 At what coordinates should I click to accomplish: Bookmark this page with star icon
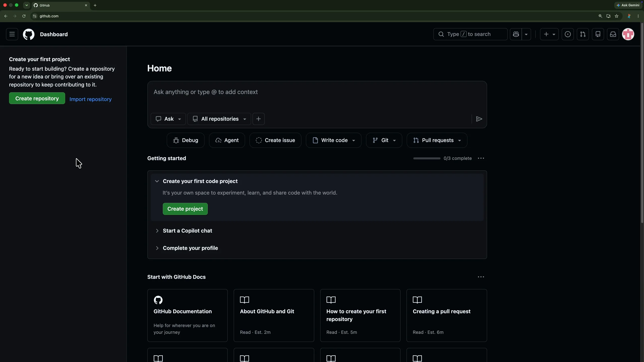(617, 16)
